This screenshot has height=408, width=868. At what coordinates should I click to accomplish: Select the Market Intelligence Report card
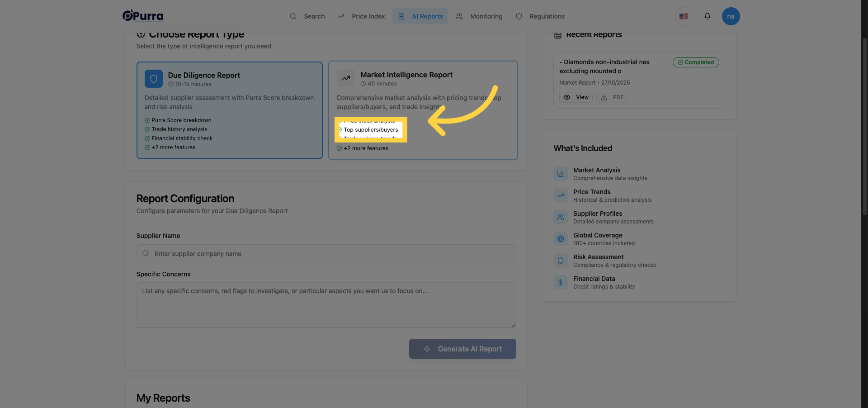click(x=423, y=110)
